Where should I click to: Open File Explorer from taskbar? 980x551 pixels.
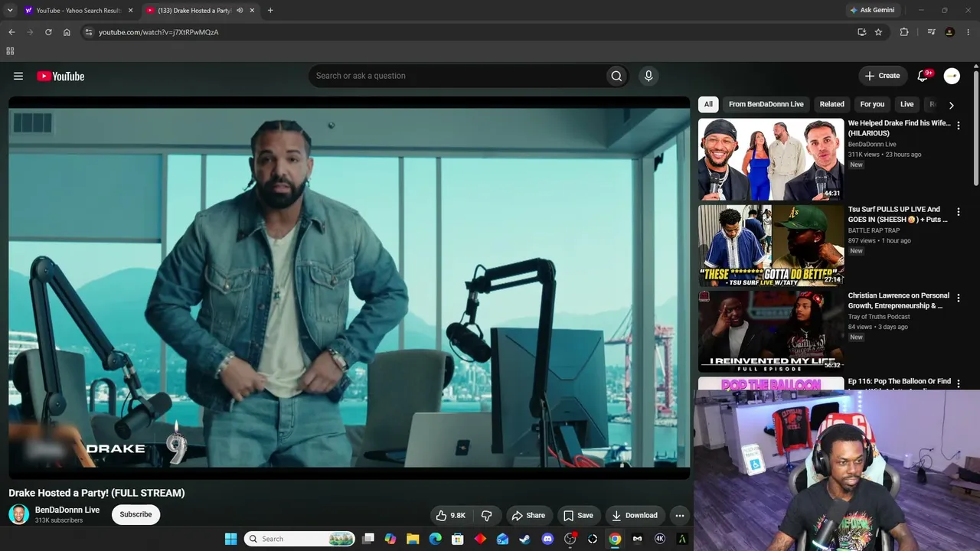coord(413,539)
